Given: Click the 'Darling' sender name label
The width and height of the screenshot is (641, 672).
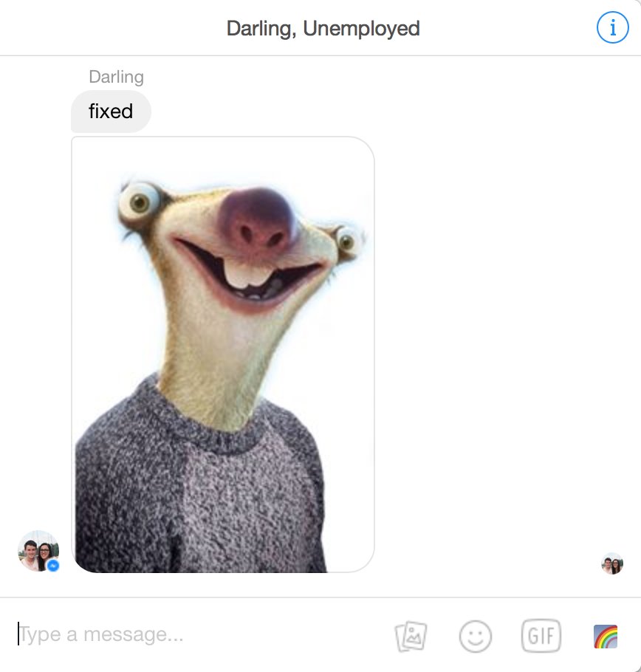Looking at the screenshot, I should pyautogui.click(x=116, y=77).
